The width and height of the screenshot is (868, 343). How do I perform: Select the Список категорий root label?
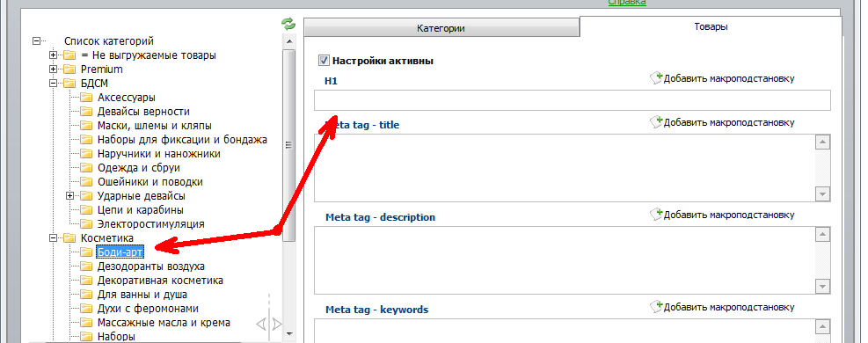click(x=109, y=41)
